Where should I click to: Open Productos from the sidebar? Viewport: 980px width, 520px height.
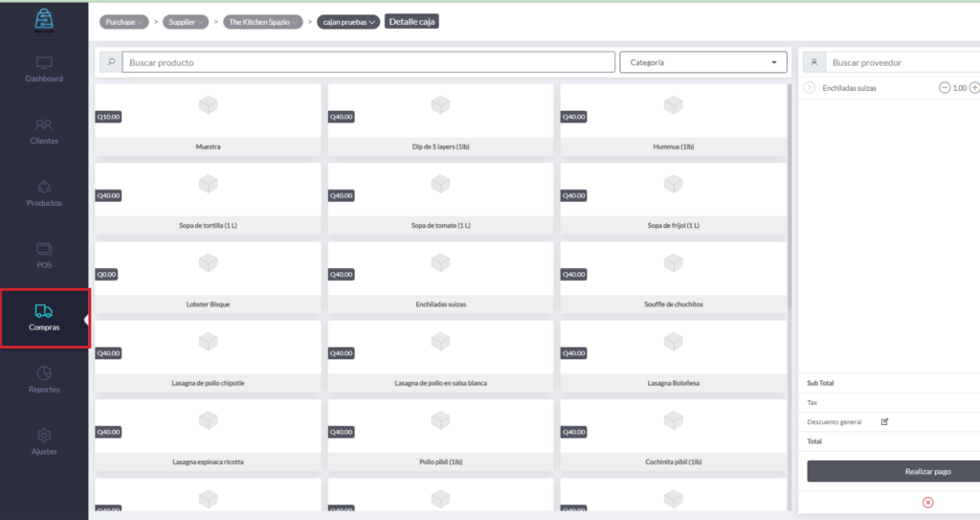(x=44, y=193)
